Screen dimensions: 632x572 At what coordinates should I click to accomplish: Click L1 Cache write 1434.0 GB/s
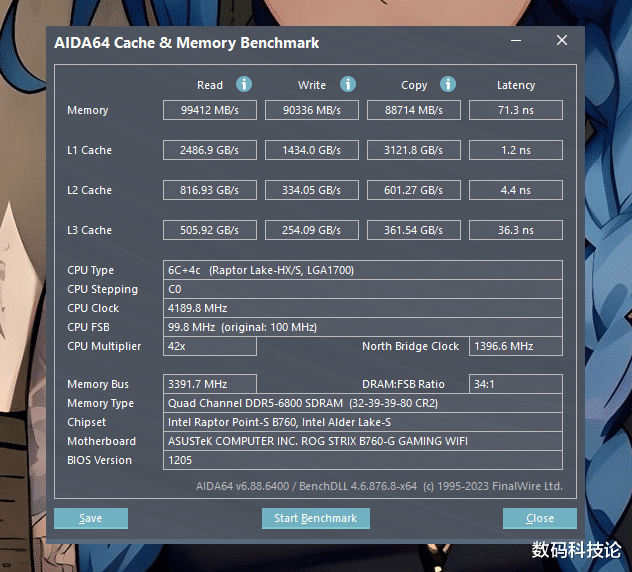coord(312,150)
